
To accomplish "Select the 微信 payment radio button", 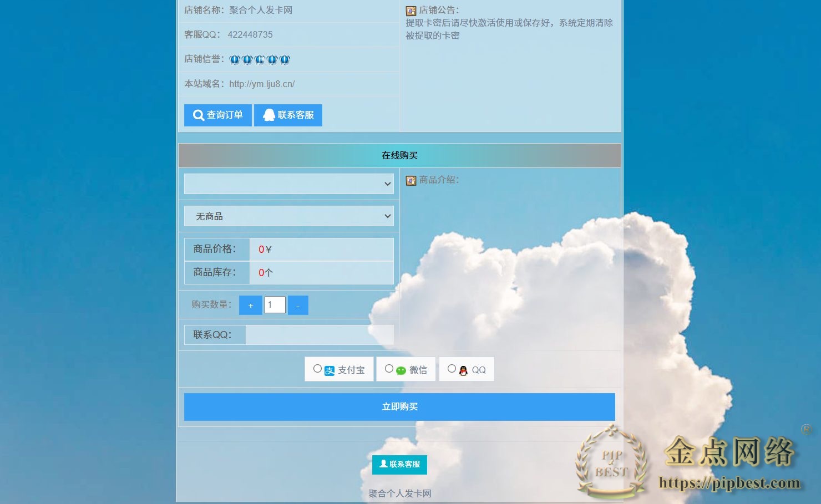I will pyautogui.click(x=389, y=368).
